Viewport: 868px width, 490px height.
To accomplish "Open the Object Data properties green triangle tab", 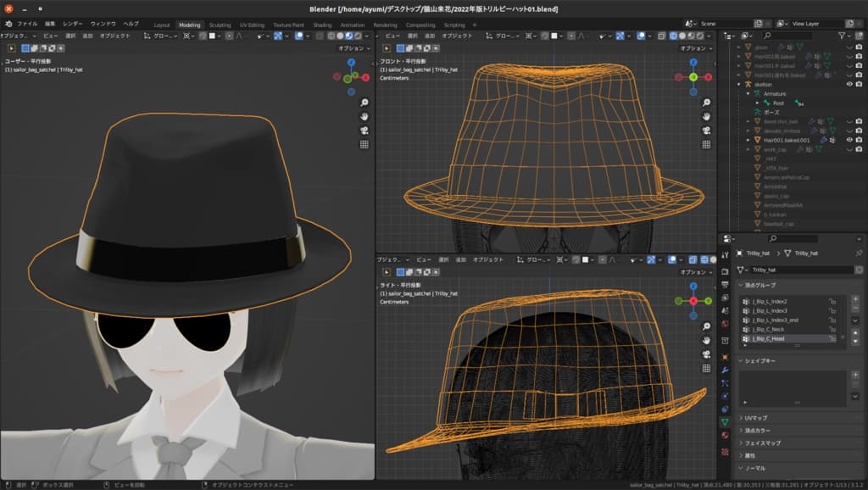I will [x=725, y=421].
